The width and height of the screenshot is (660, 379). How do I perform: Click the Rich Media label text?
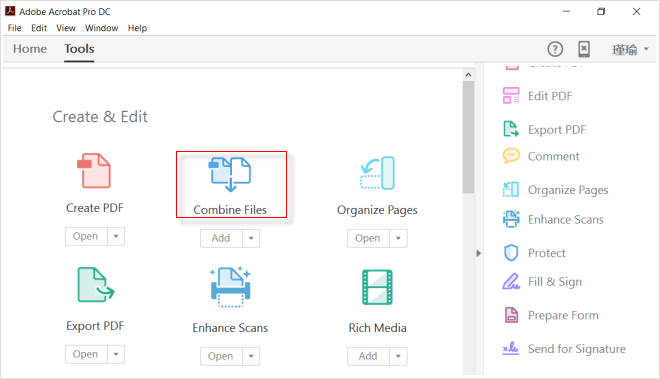tap(377, 328)
